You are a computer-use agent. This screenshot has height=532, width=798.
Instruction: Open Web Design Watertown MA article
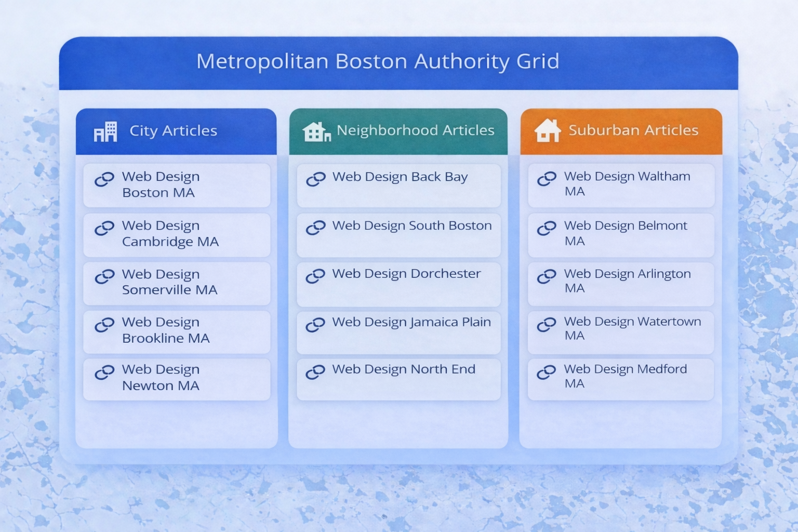point(632,329)
